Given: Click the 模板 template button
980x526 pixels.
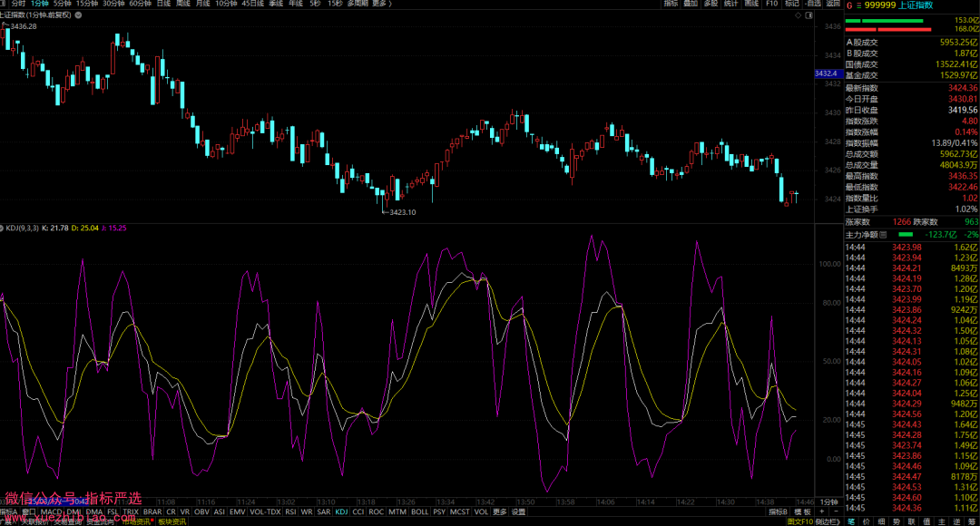Looking at the screenshot, I should pyautogui.click(x=802, y=511).
